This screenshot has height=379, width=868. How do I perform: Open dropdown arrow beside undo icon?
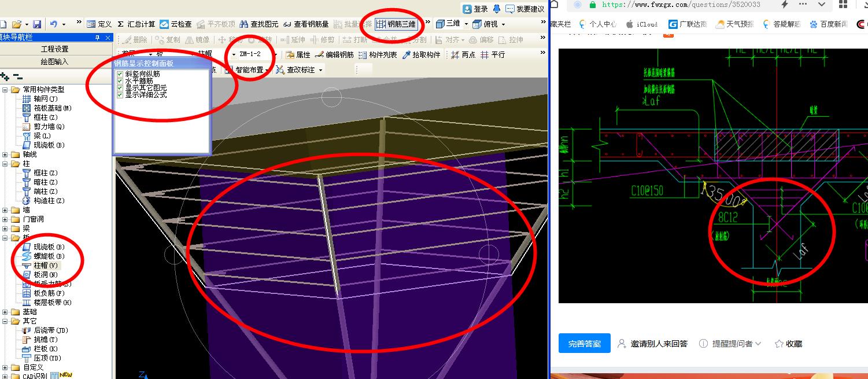tap(64, 24)
